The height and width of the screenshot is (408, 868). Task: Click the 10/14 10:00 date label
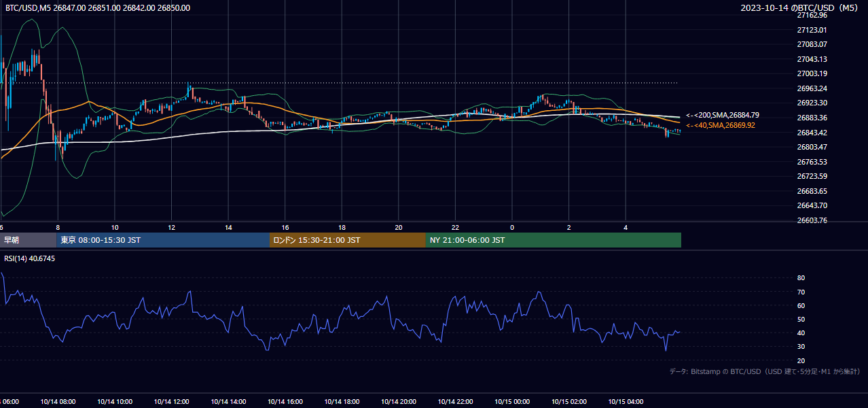point(115,402)
